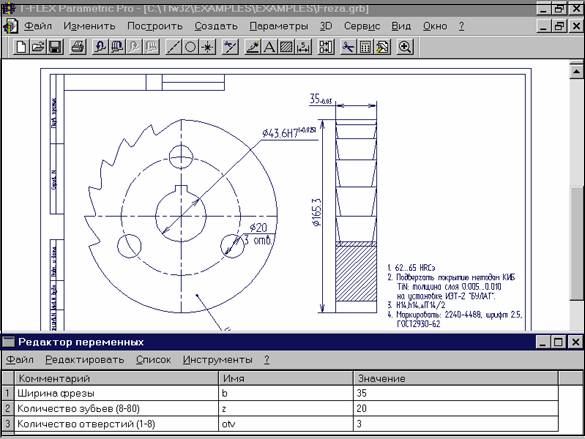Click the 'Ширина фрезы' comment cell

tap(116, 393)
